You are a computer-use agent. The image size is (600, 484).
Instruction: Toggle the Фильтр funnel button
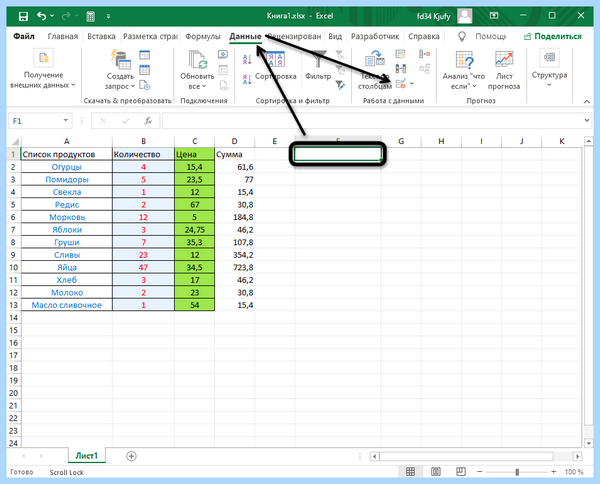318,66
